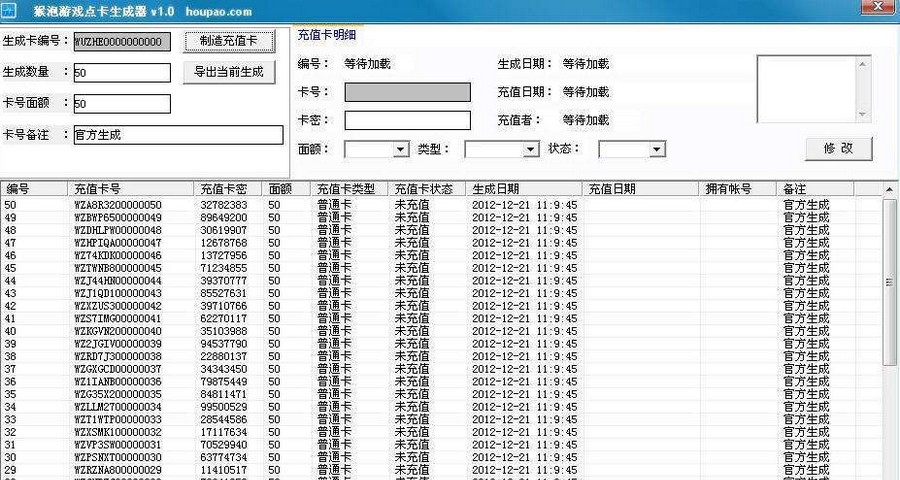
Task: Sort by the 面额 column header
Action: point(286,189)
